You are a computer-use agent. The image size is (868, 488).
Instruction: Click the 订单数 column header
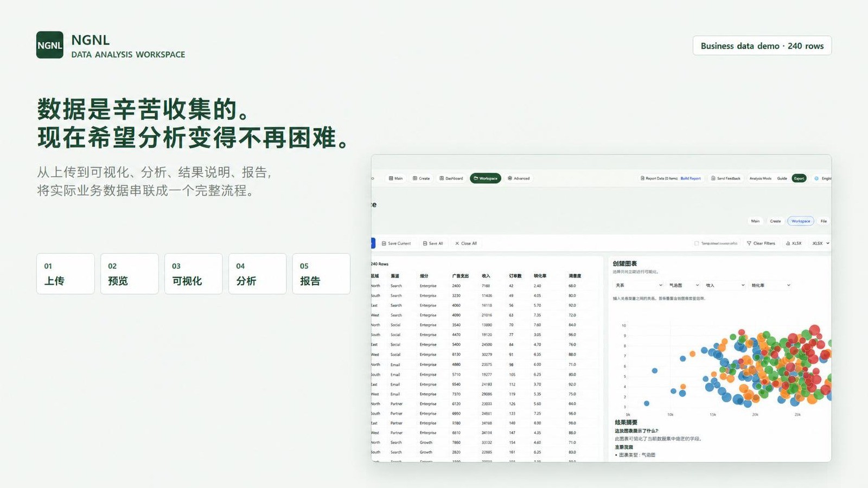tap(515, 276)
